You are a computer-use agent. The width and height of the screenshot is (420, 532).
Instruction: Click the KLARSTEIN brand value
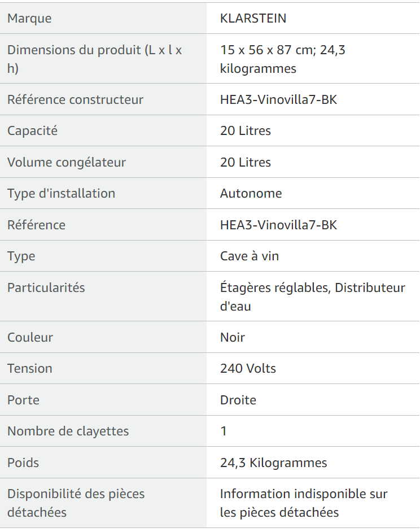(x=253, y=18)
